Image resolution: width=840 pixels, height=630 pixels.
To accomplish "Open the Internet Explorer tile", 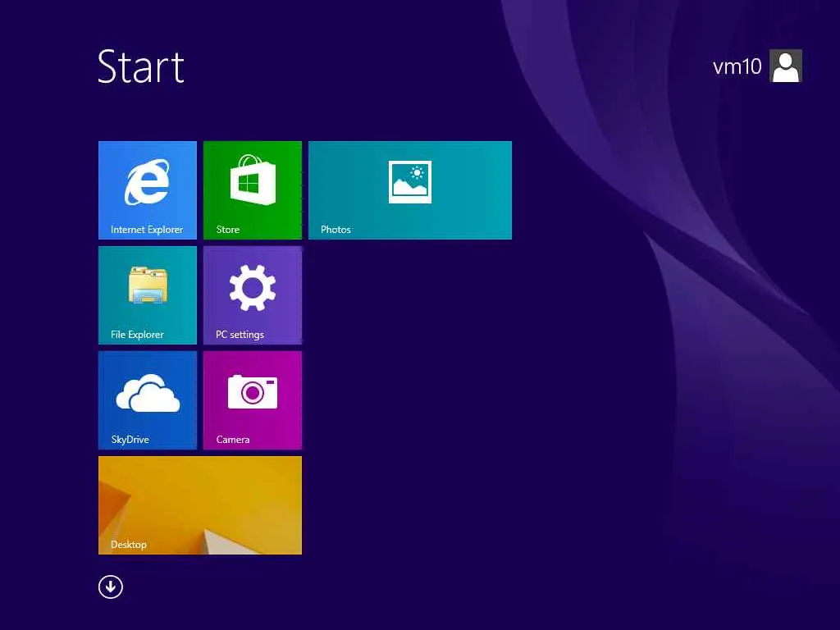I will (x=148, y=190).
